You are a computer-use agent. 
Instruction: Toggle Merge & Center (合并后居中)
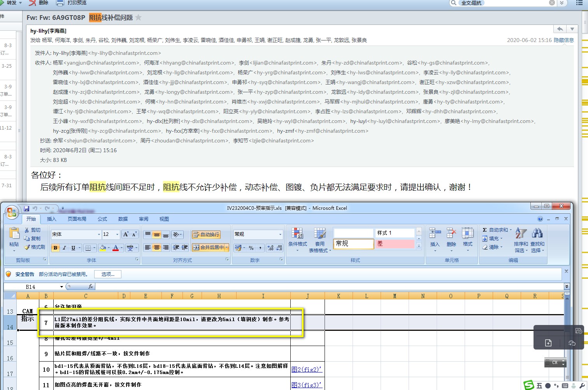coord(208,248)
